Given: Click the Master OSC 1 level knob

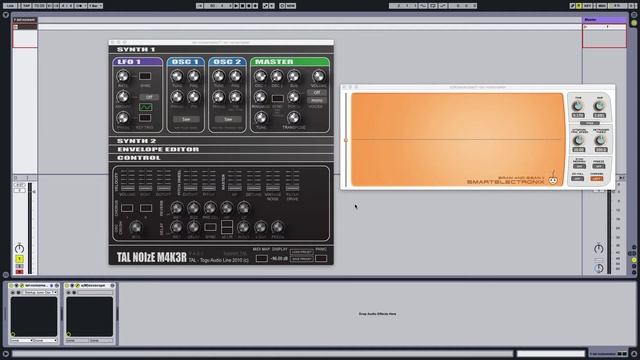Looking at the screenshot, I should click(260, 76).
